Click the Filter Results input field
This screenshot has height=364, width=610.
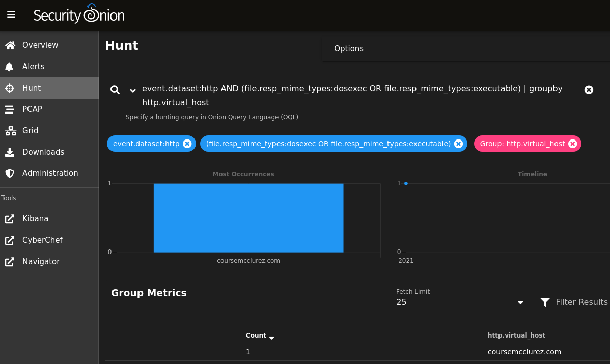point(583,302)
